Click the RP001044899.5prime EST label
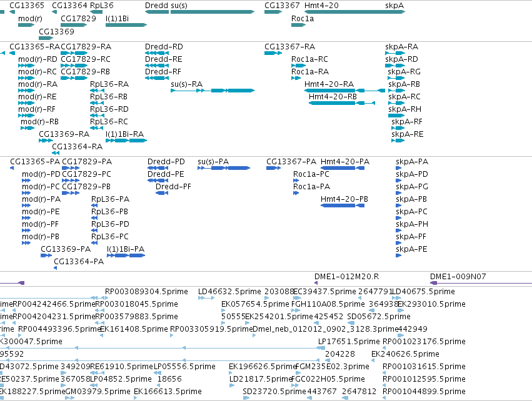 click(424, 392)
